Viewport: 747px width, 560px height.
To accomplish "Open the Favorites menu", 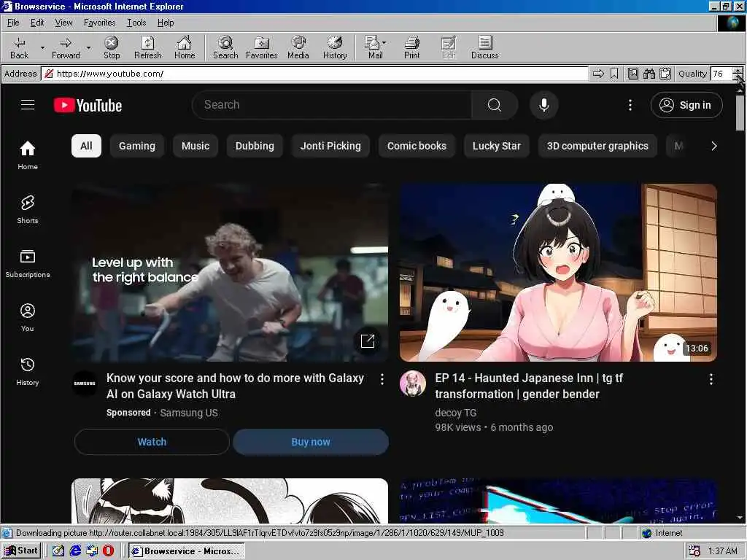I will (x=99, y=23).
